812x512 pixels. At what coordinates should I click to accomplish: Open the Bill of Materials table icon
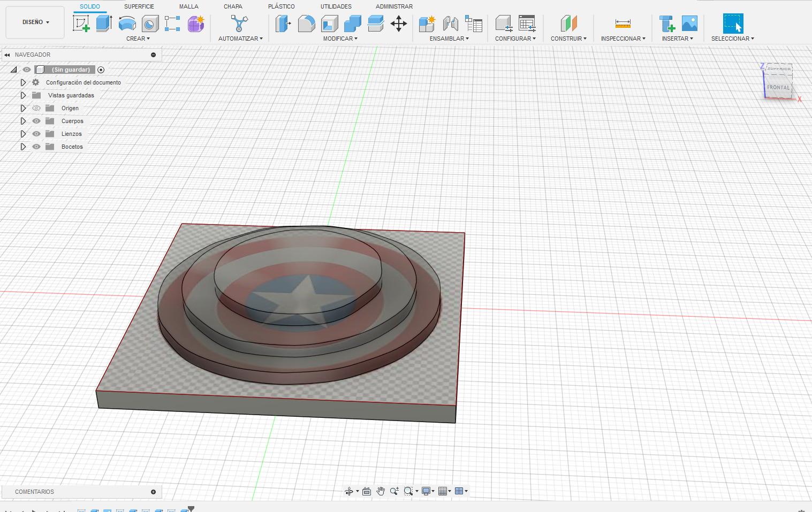point(474,24)
